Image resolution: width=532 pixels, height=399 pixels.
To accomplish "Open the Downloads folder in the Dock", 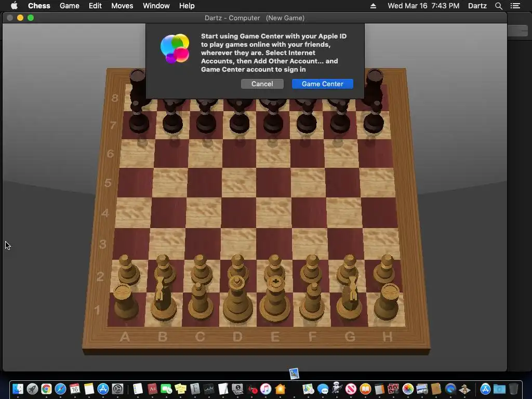I will pos(499,389).
